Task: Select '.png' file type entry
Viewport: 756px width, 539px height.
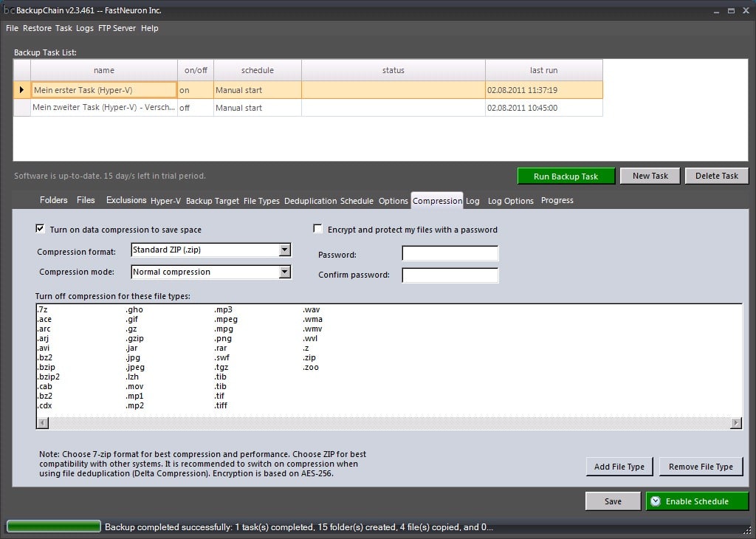Action: click(x=223, y=338)
